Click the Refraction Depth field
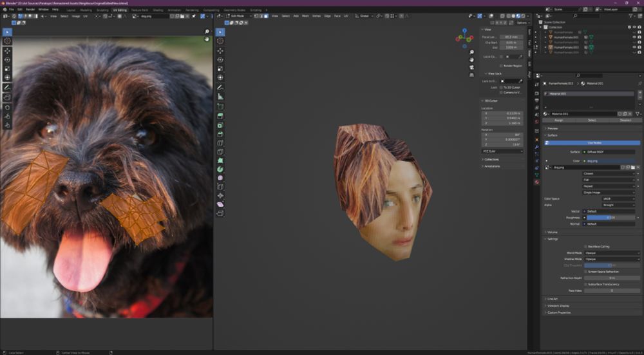 pyautogui.click(x=612, y=278)
